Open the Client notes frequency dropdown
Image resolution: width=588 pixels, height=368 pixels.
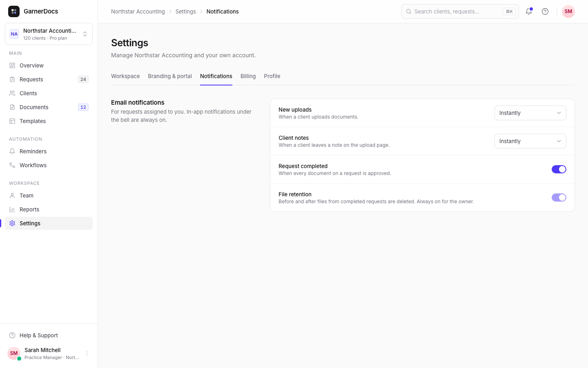click(x=530, y=141)
